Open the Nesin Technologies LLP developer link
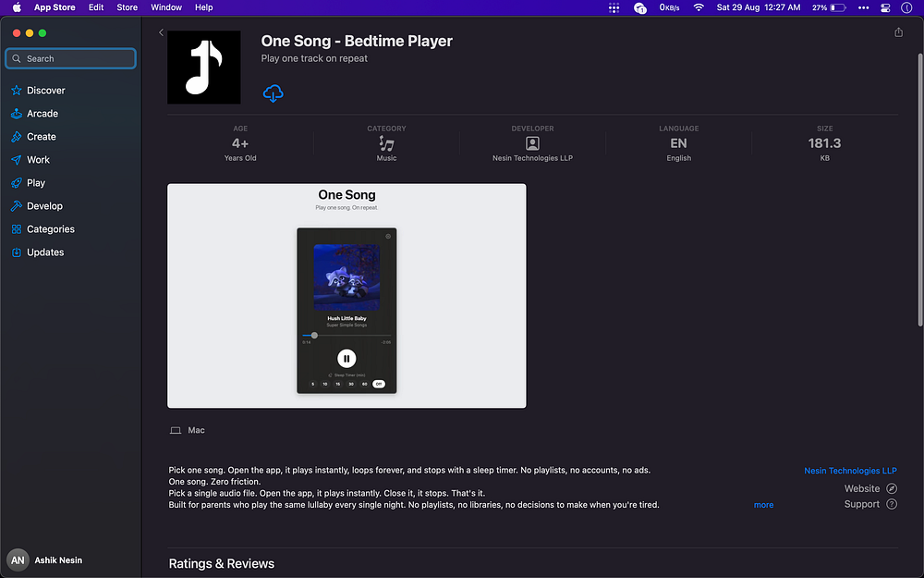 [x=850, y=471]
